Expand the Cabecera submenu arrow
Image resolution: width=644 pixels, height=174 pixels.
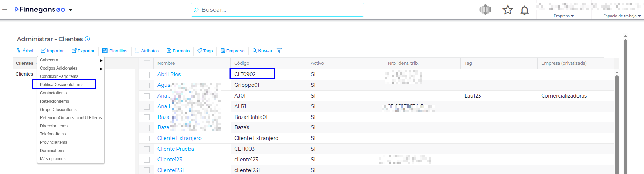101,60
